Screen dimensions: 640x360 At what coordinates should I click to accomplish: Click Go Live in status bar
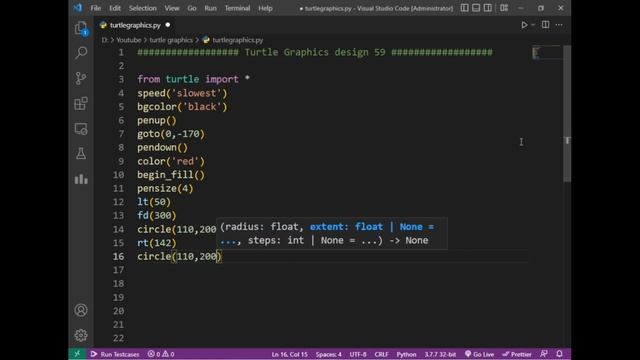pos(480,354)
